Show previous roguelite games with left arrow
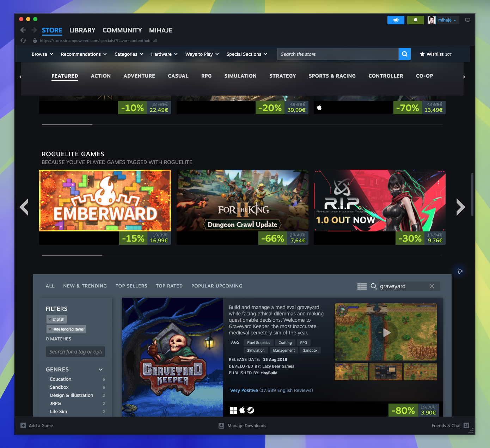This screenshot has height=448, width=490. (24, 207)
